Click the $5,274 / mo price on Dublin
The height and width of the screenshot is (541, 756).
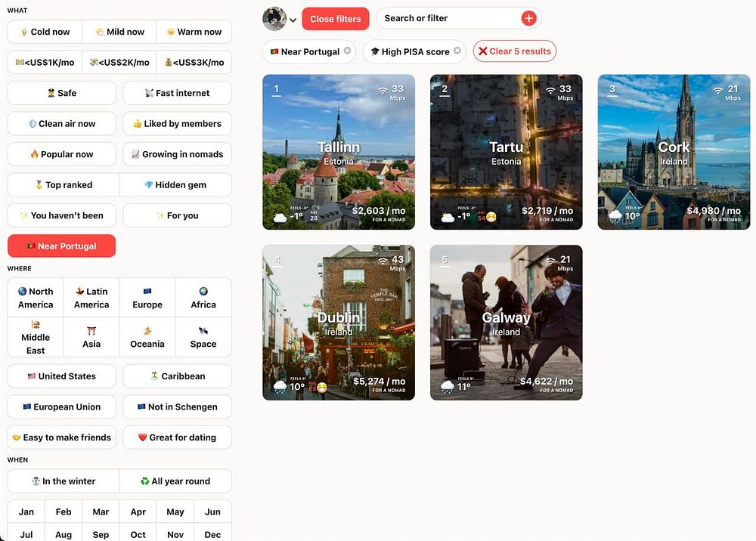(x=379, y=381)
